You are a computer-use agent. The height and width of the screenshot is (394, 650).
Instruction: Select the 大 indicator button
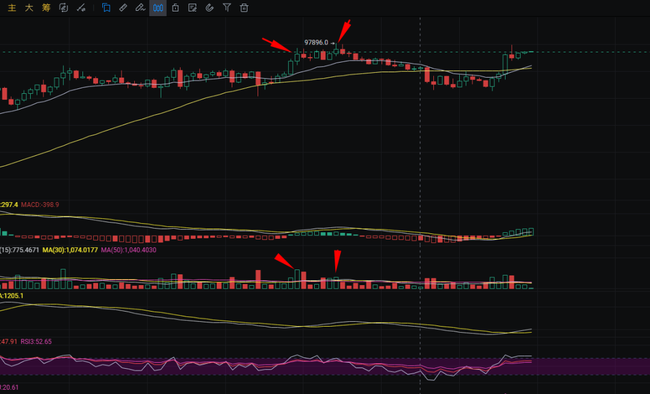tap(29, 7)
